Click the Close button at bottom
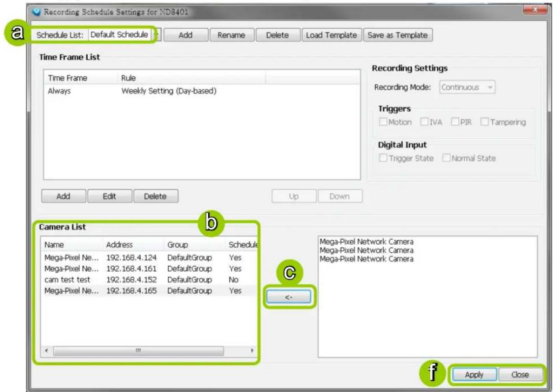This screenshot has width=553, height=392. [x=520, y=375]
